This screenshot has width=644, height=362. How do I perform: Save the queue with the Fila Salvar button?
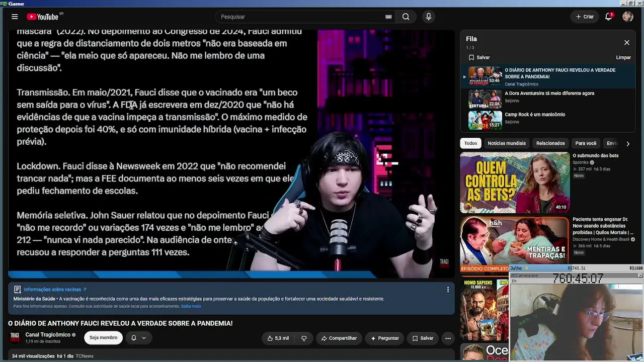click(x=479, y=57)
